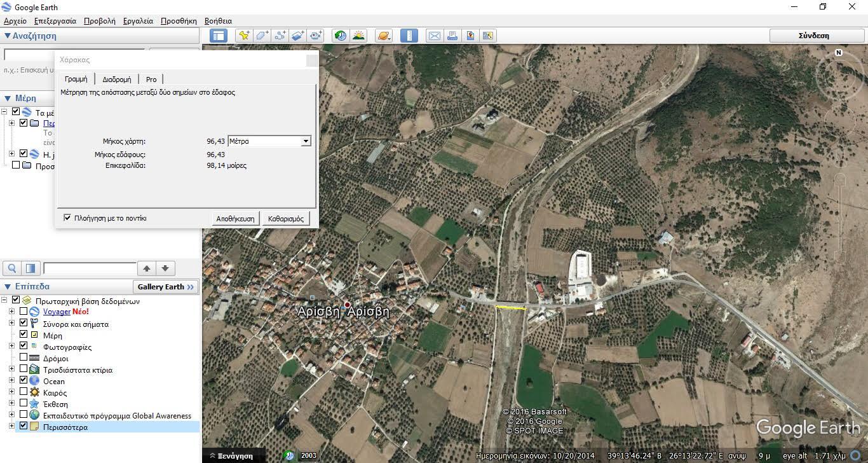Open the email envelope icon
Image resolution: width=868 pixels, height=463 pixels.
[x=434, y=36]
